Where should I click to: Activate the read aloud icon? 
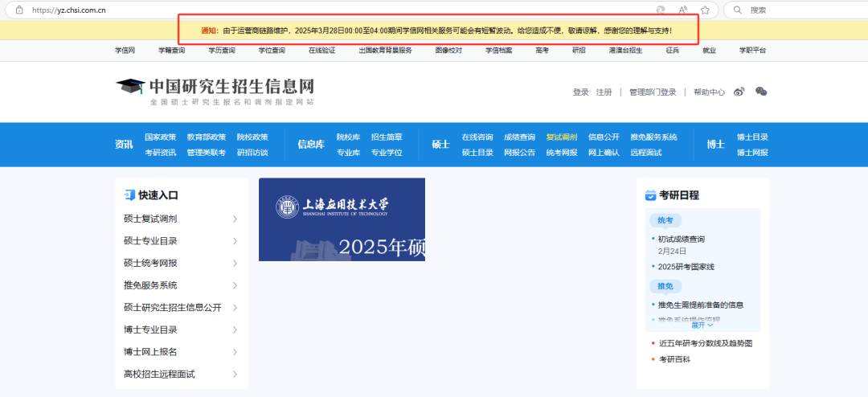click(x=682, y=10)
